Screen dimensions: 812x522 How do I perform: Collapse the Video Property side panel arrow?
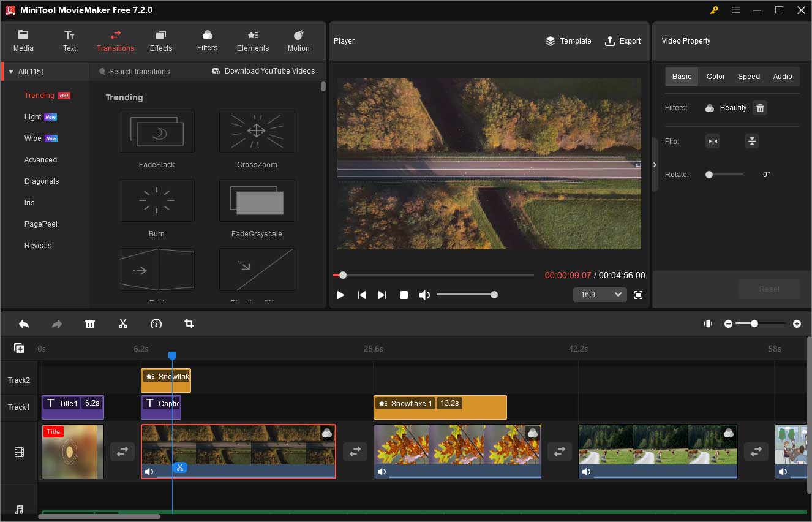[655, 165]
